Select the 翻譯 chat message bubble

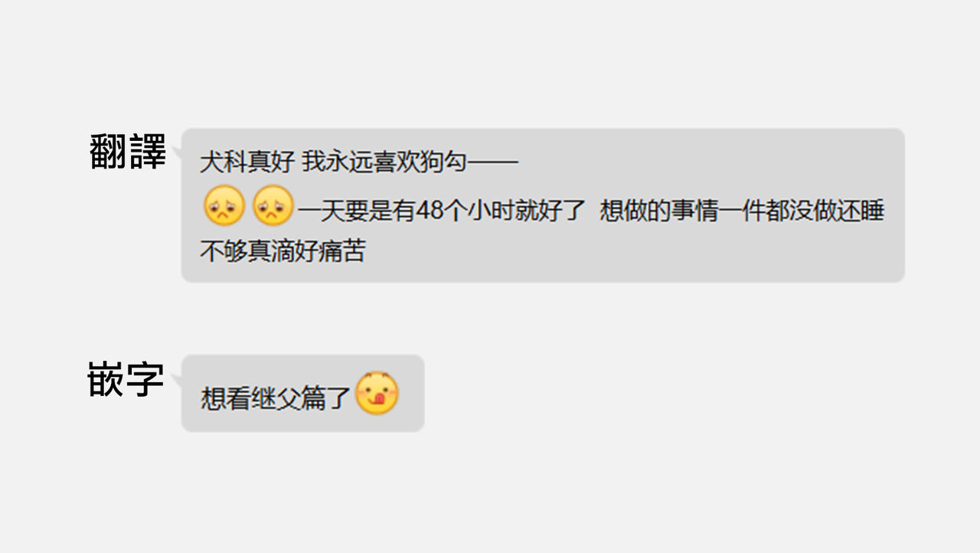[x=543, y=205]
